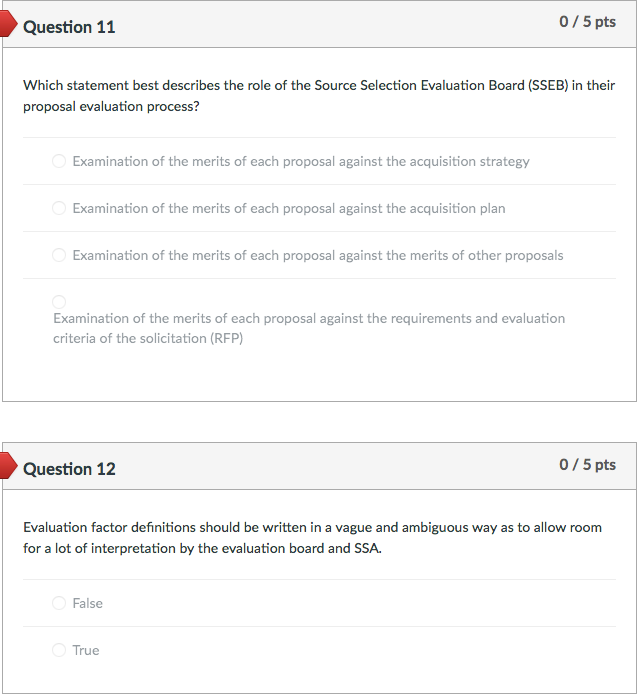Screen dimensions: 638x696
Task: Click the Question 12 statement about evaluation factor definitions
Action: tap(312, 537)
